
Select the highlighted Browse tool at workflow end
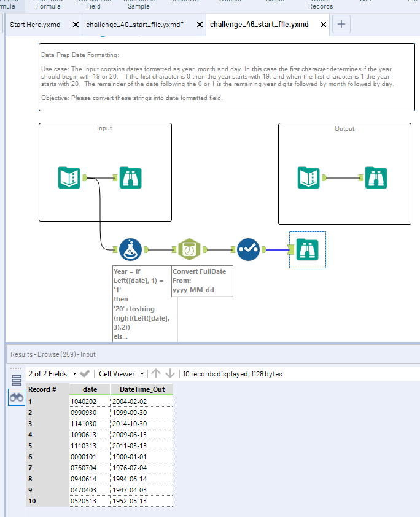point(307,250)
